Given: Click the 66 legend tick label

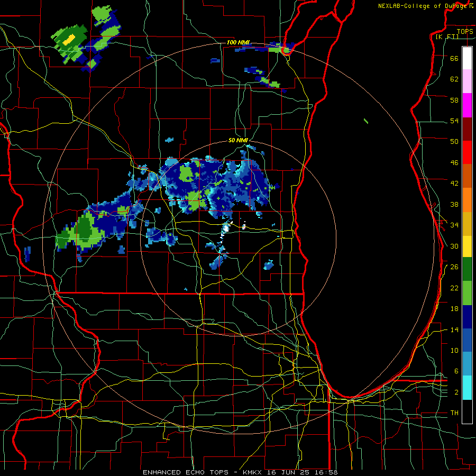Looking at the screenshot, I should pos(454,58).
